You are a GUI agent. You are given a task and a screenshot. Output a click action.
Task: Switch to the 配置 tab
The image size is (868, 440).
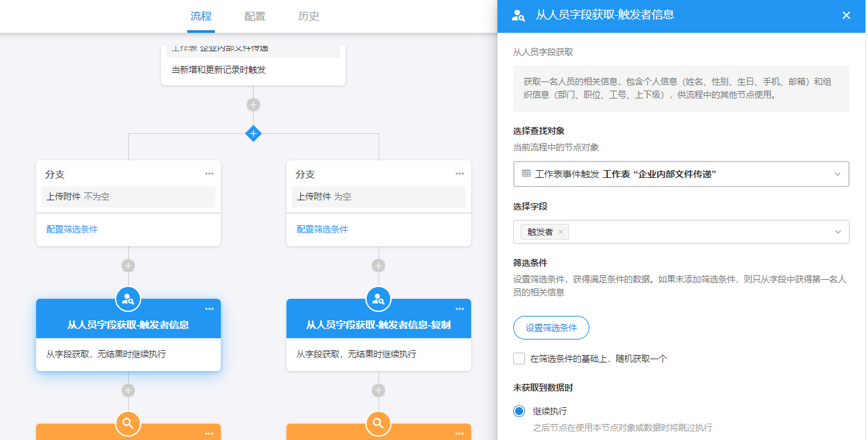(x=255, y=16)
